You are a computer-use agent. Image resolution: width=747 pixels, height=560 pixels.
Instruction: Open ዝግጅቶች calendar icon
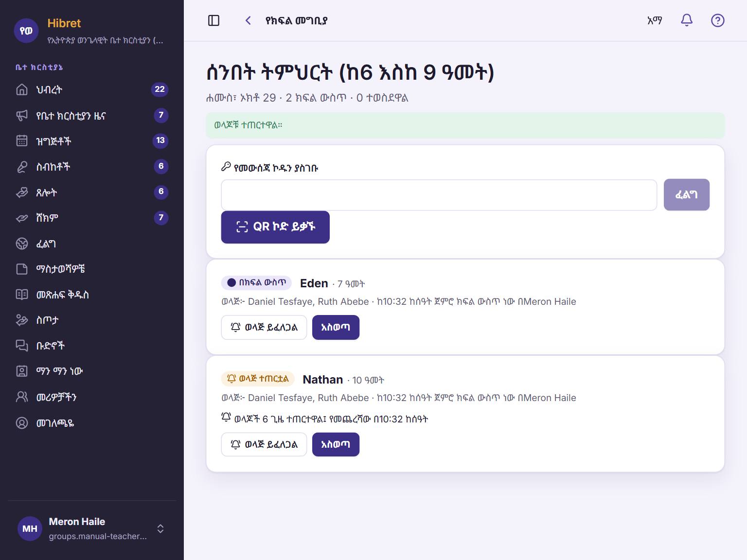22,141
